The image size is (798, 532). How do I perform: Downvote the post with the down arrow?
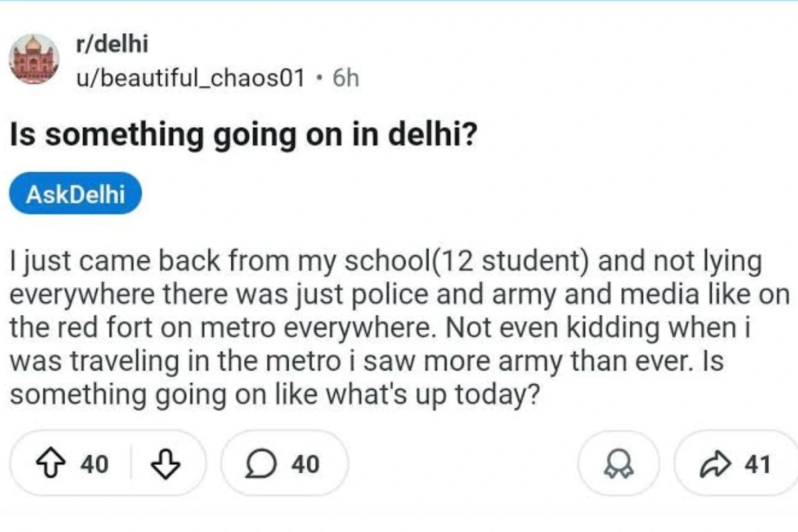(x=166, y=464)
